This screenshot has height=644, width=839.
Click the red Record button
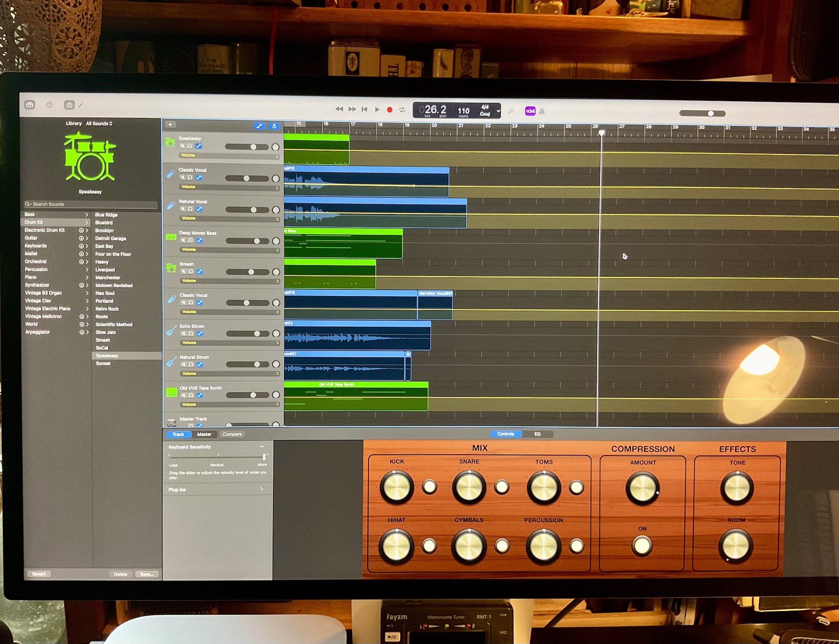[389, 110]
